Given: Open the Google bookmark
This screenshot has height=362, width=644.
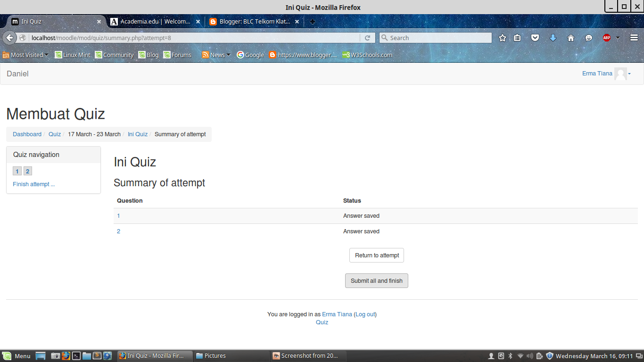Looking at the screenshot, I should [x=250, y=55].
